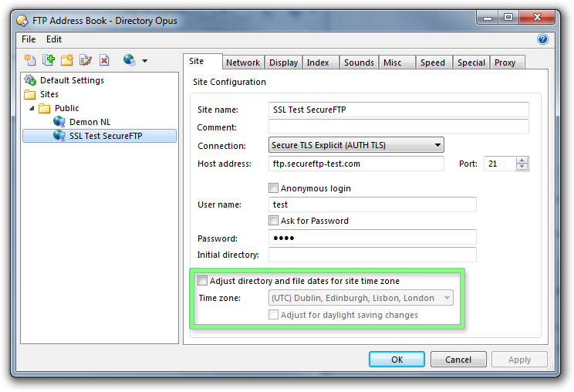
Task: Select Default Settings in the tree
Action: tap(72, 80)
